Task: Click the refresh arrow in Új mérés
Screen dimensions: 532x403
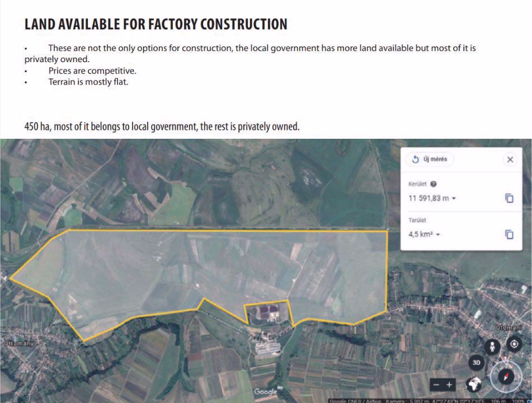Action: tap(415, 159)
